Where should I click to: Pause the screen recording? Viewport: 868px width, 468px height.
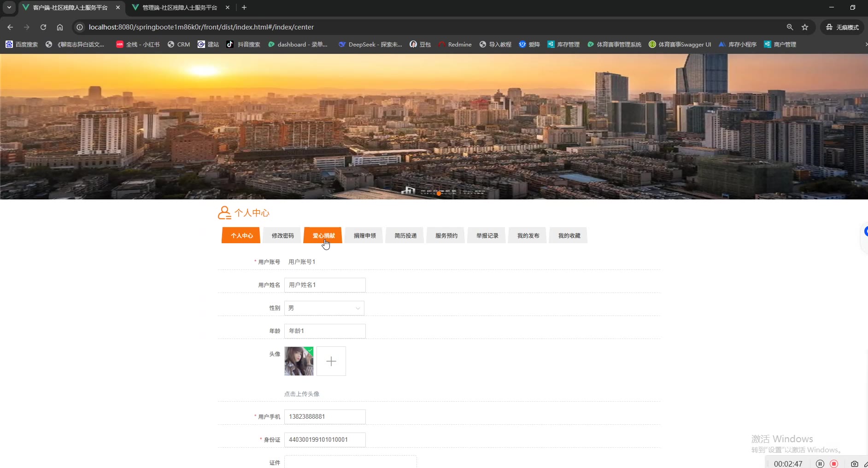820,463
